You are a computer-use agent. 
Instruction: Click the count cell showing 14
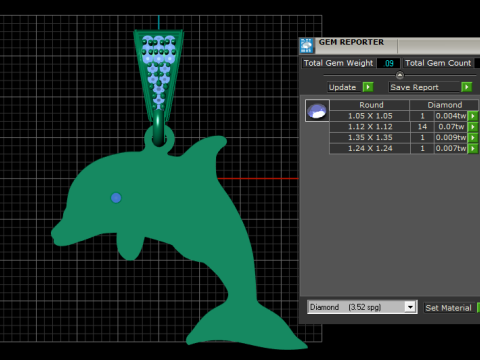tap(422, 127)
